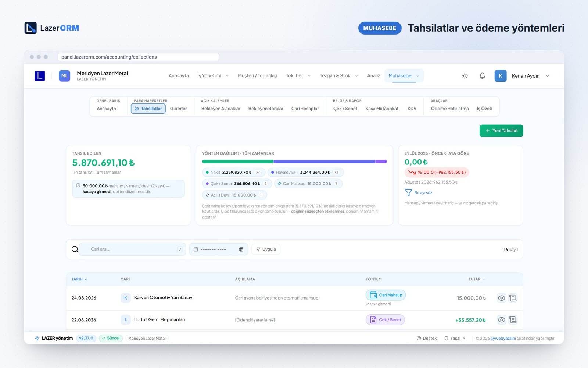Open calendar picker icon in date field
The height and width of the screenshot is (368, 588).
click(x=241, y=250)
